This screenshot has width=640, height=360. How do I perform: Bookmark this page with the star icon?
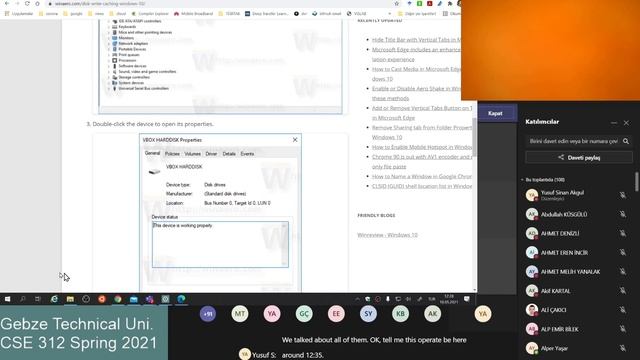tap(397, 4)
